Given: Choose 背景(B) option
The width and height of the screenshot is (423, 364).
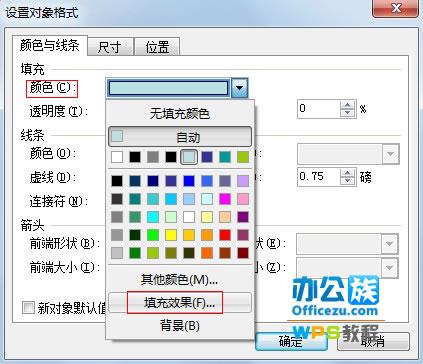Looking at the screenshot, I should point(180,326).
